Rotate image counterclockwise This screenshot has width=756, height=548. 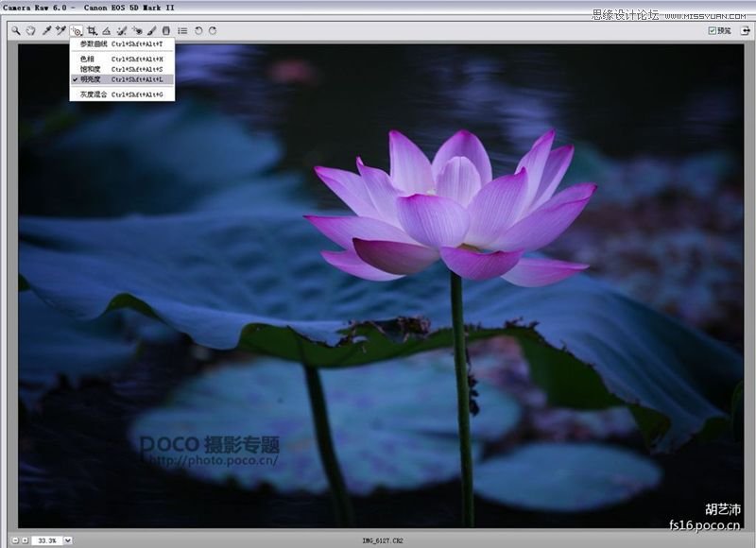(x=198, y=30)
